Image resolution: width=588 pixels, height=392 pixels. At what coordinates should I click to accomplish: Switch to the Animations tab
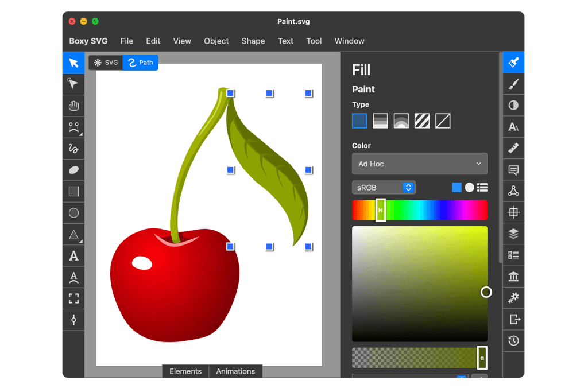[x=235, y=371]
